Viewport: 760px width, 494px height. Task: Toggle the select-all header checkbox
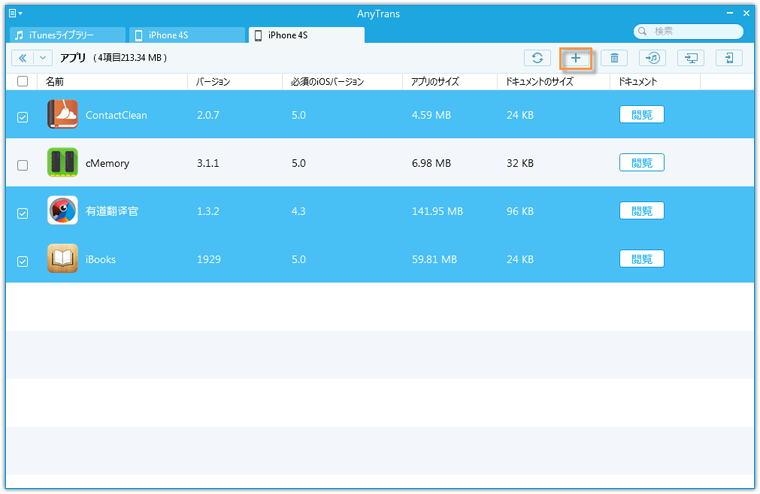pos(22,81)
